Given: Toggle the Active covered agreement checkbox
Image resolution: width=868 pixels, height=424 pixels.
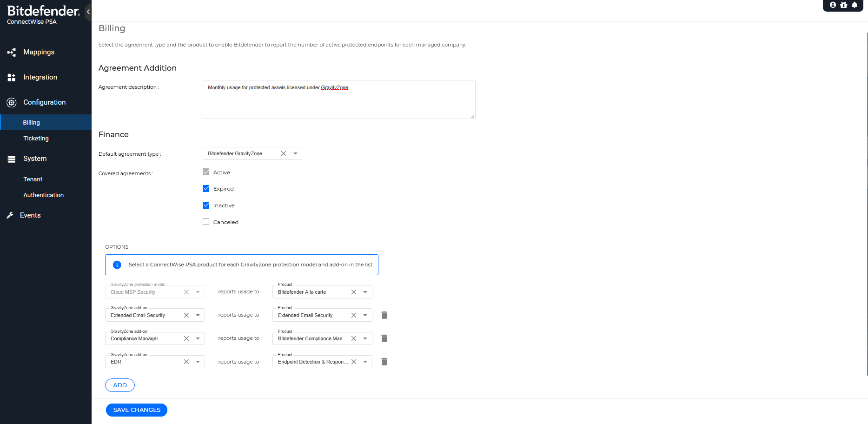Looking at the screenshot, I should (206, 172).
